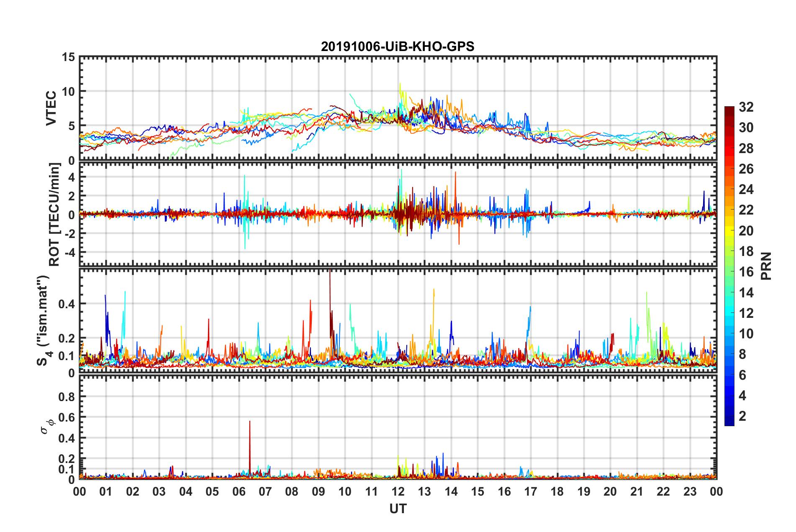The height and width of the screenshot is (532, 796).
Task: Click UT axis tick label 21
Action: pyautogui.click(x=637, y=491)
